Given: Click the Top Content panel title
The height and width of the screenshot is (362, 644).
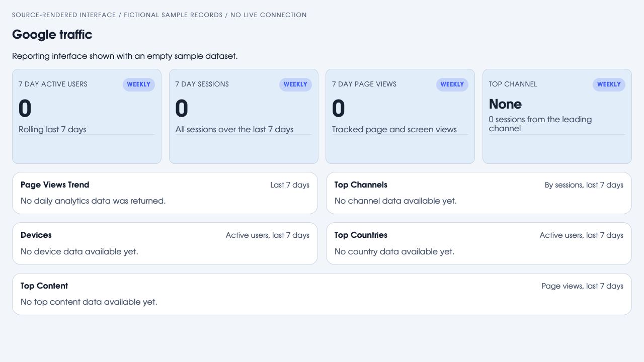Looking at the screenshot, I should click(x=44, y=286).
